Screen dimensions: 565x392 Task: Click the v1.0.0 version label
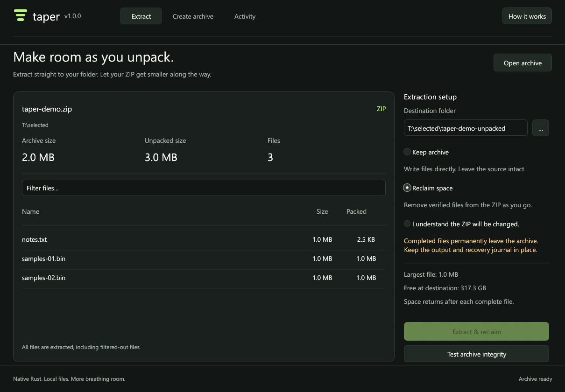[72, 16]
